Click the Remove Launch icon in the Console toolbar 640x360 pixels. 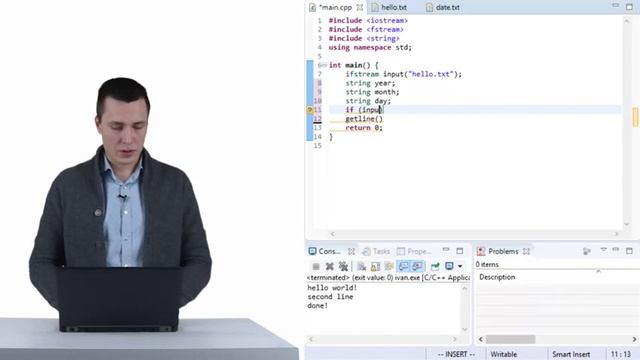[329, 267]
